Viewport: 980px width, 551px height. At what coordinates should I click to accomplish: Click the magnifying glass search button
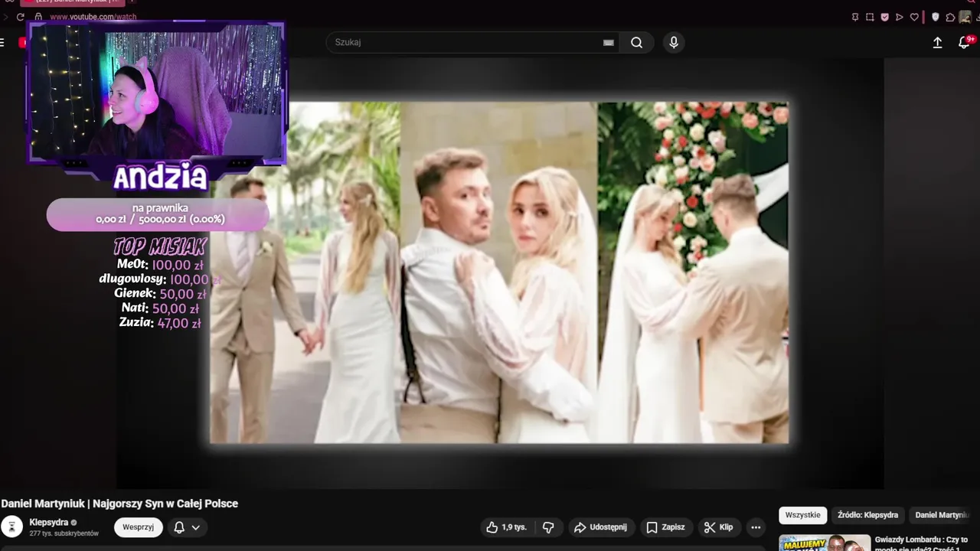(636, 43)
